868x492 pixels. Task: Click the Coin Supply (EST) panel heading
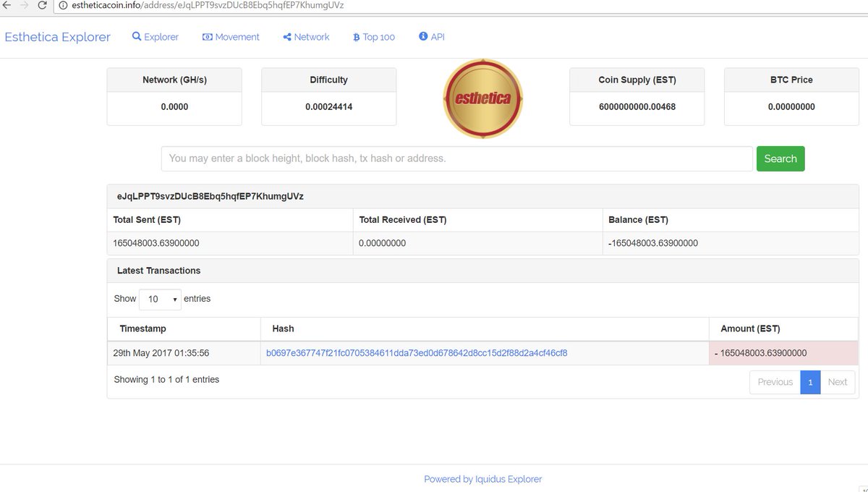(637, 80)
